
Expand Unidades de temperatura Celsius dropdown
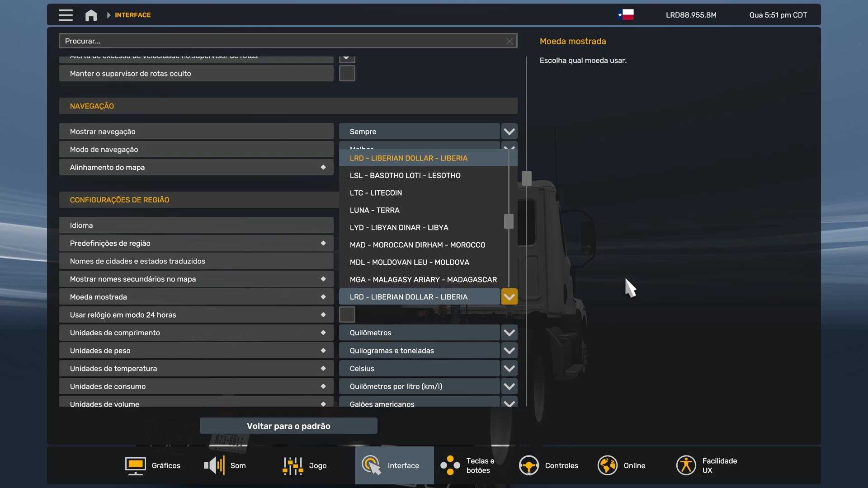tap(509, 368)
